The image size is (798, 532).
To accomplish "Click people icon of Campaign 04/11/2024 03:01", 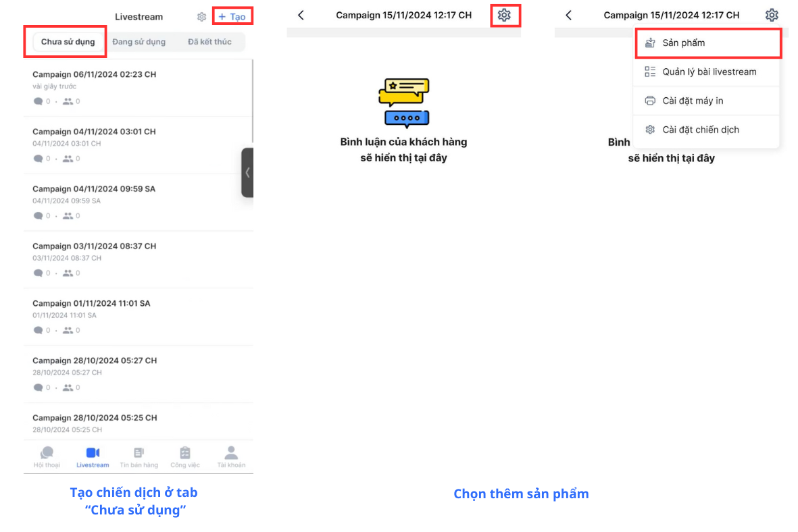I will pos(68,159).
